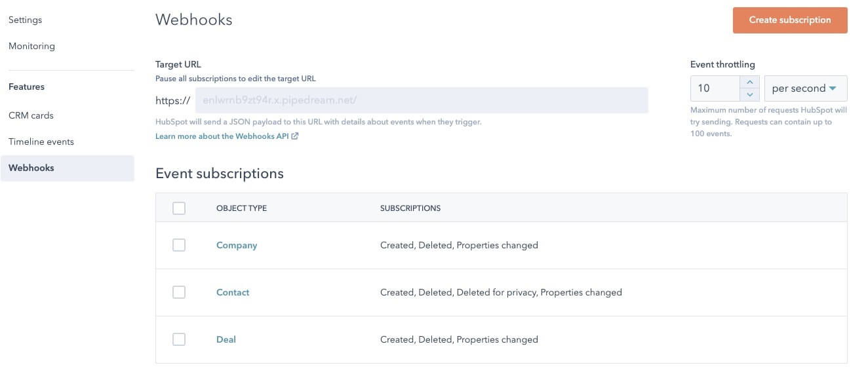Check the Contact subscription checkbox
The height and width of the screenshot is (378, 868).
(179, 292)
